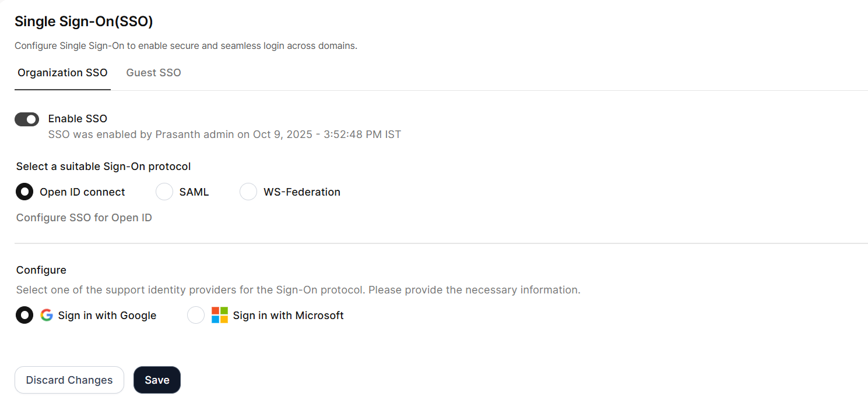Choose the Sign in with Microsoft radio
Viewport: 868px width, 400px height.
tap(196, 316)
